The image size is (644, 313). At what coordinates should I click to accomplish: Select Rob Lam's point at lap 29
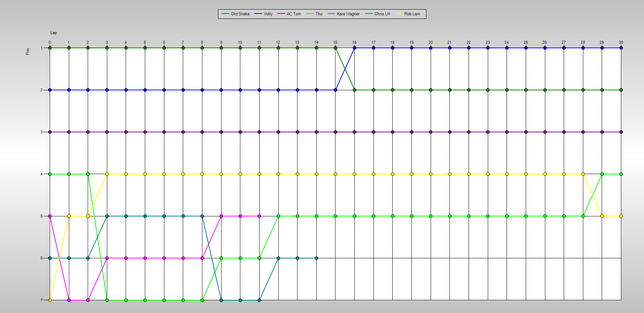tap(602, 216)
